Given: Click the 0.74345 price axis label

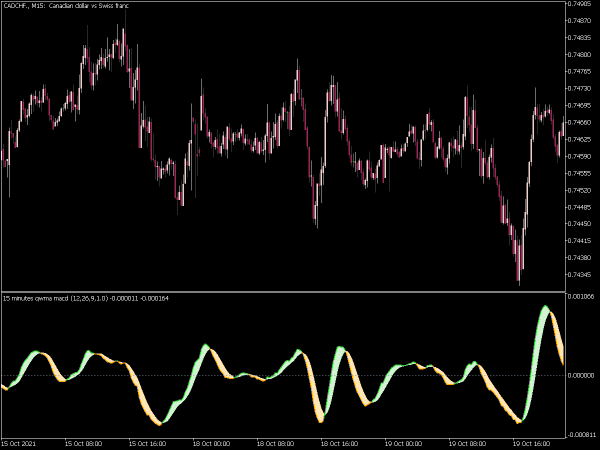Looking at the screenshot, I should (582, 275).
